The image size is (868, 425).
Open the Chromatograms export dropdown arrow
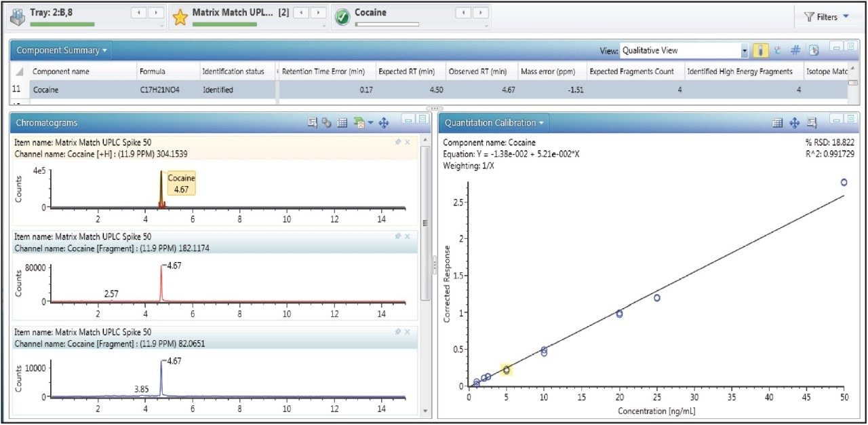[x=370, y=123]
